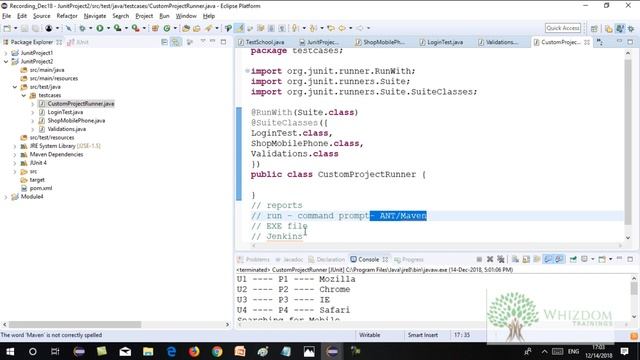Expand the Module4 project node
This screenshot has width=640, height=360.
click(x=6, y=197)
